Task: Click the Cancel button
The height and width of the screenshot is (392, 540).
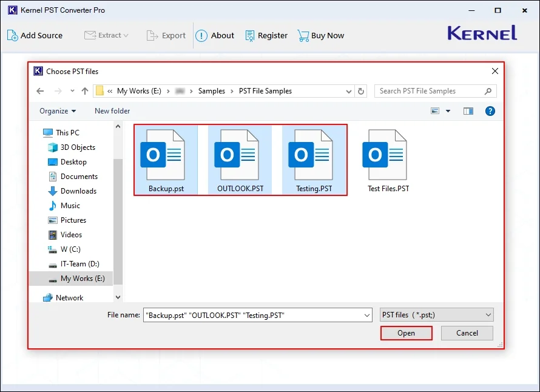Action: (467, 333)
